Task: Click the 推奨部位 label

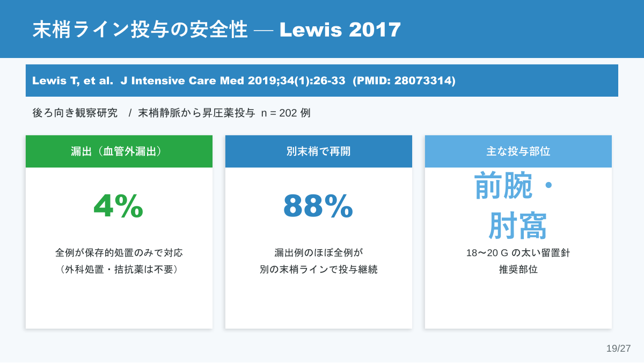Action: coord(518,270)
